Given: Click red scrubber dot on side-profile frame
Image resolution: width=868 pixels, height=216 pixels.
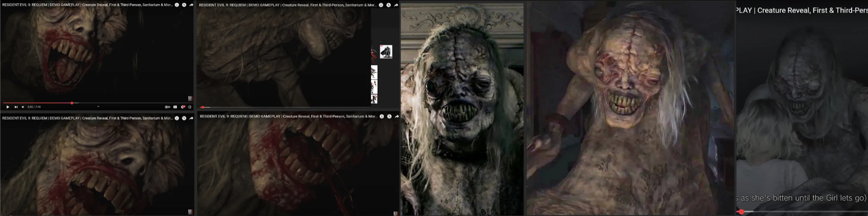Looking at the screenshot, I should [x=203, y=107].
